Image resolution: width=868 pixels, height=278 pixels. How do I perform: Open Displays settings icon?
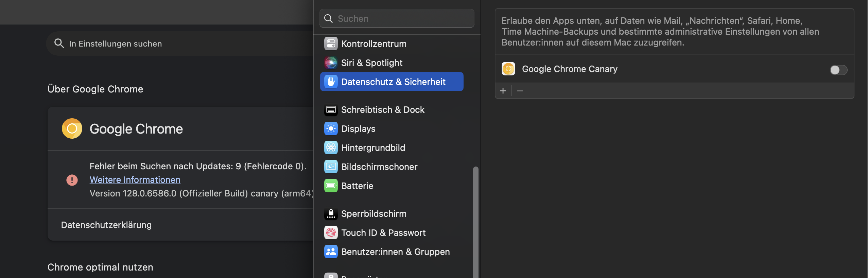(x=331, y=129)
